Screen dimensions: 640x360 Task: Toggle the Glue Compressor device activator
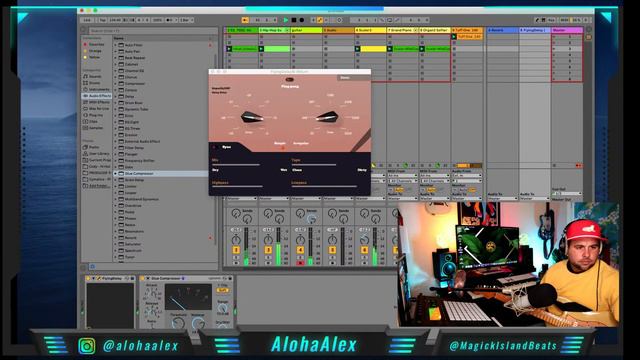[143, 278]
